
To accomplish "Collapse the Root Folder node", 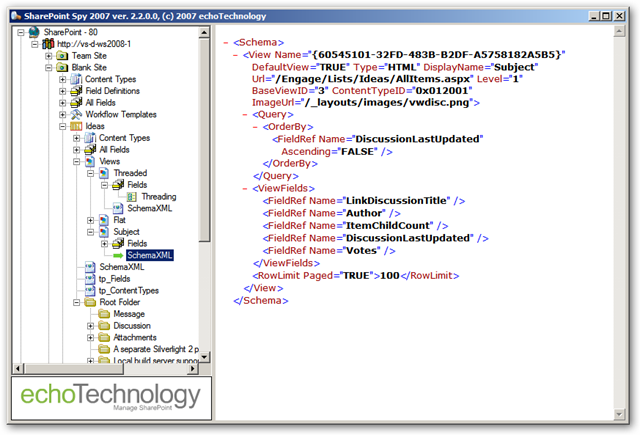I will pyautogui.click(x=76, y=302).
